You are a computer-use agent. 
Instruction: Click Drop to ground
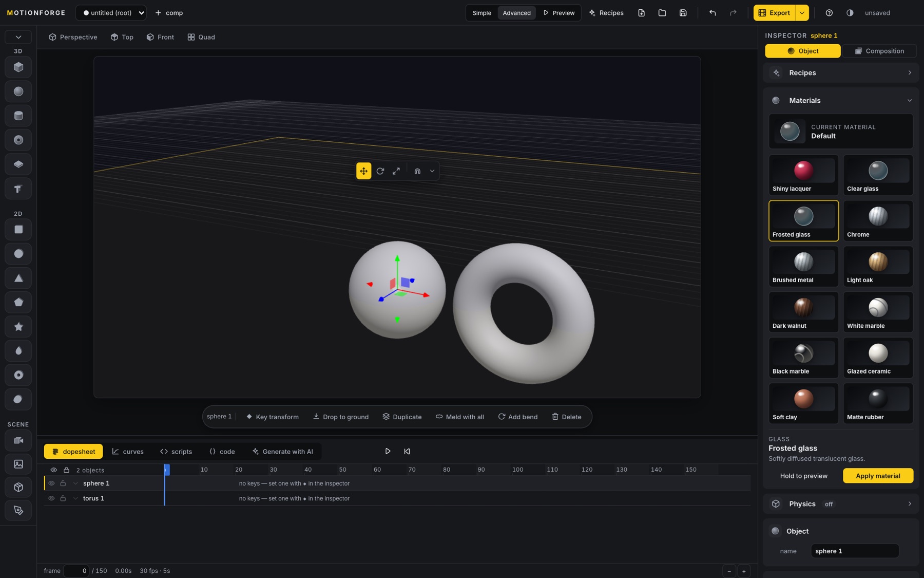(341, 417)
